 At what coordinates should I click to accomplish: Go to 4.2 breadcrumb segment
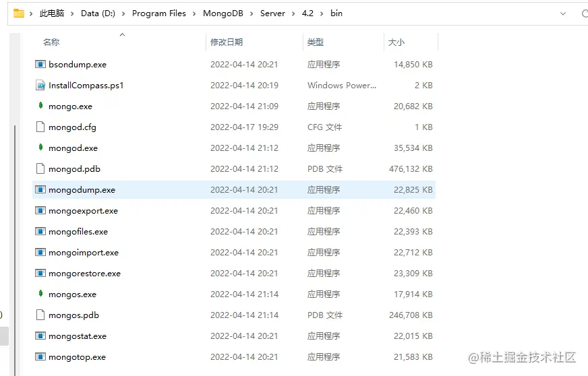307,13
